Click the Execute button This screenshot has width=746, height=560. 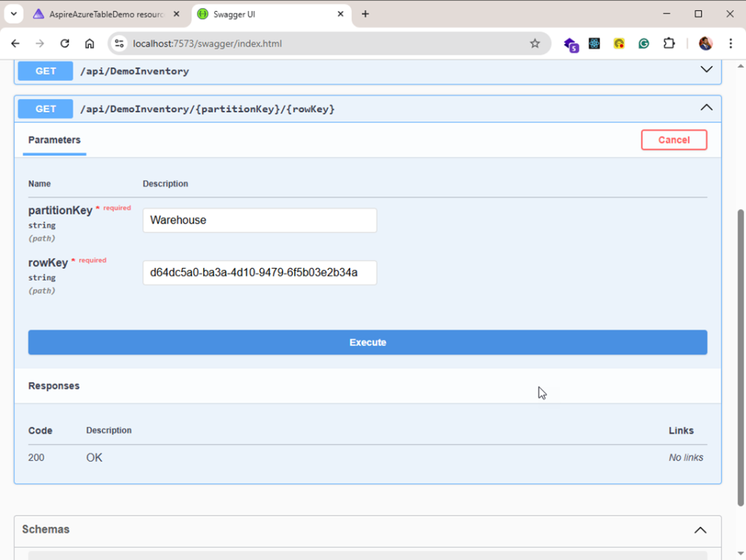point(367,342)
